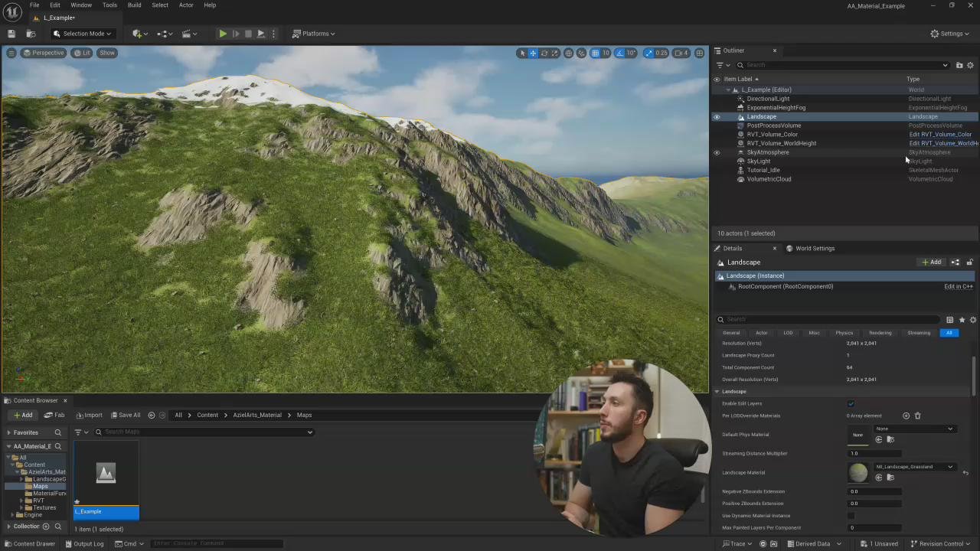Click the Landscape Material preview thumbnail
The width and height of the screenshot is (980, 551).
coord(858,473)
